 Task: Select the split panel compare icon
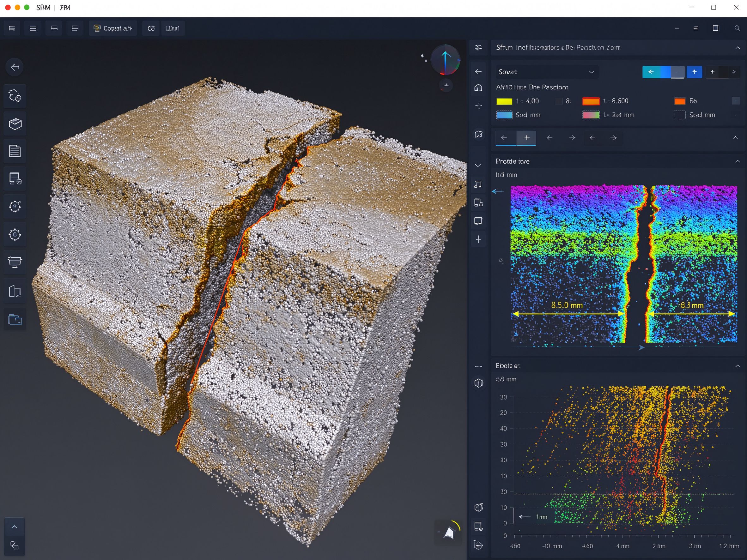tap(15, 291)
